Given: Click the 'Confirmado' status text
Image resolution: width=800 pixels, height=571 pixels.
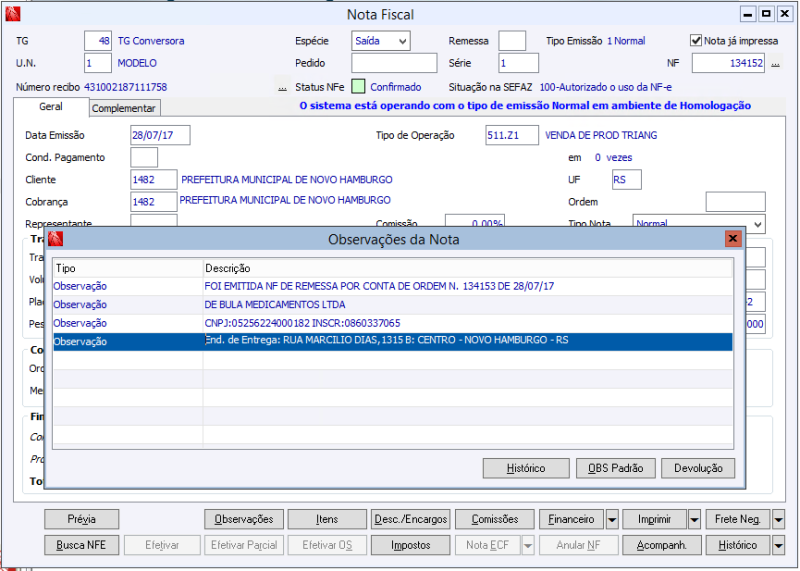Looking at the screenshot, I should [x=396, y=87].
